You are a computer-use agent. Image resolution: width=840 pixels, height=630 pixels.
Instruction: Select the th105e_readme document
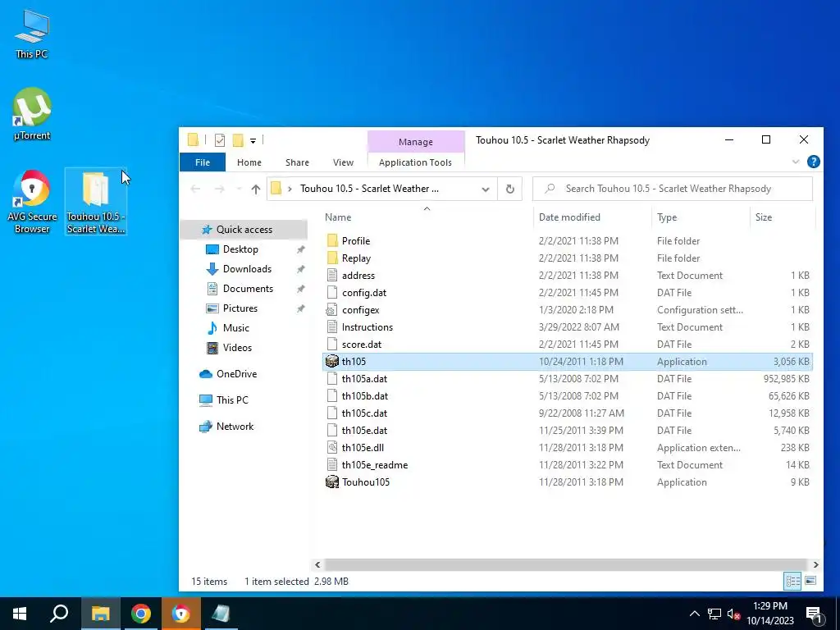click(x=567, y=465)
